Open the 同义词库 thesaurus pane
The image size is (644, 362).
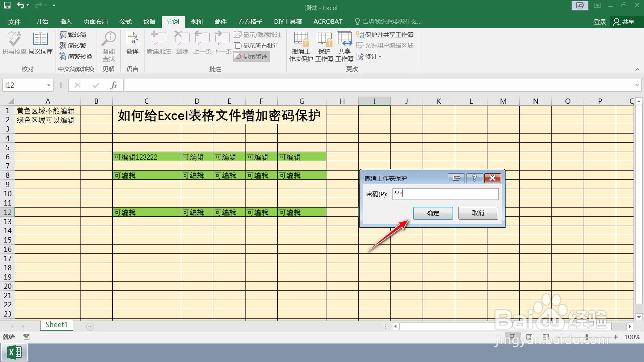tap(40, 43)
